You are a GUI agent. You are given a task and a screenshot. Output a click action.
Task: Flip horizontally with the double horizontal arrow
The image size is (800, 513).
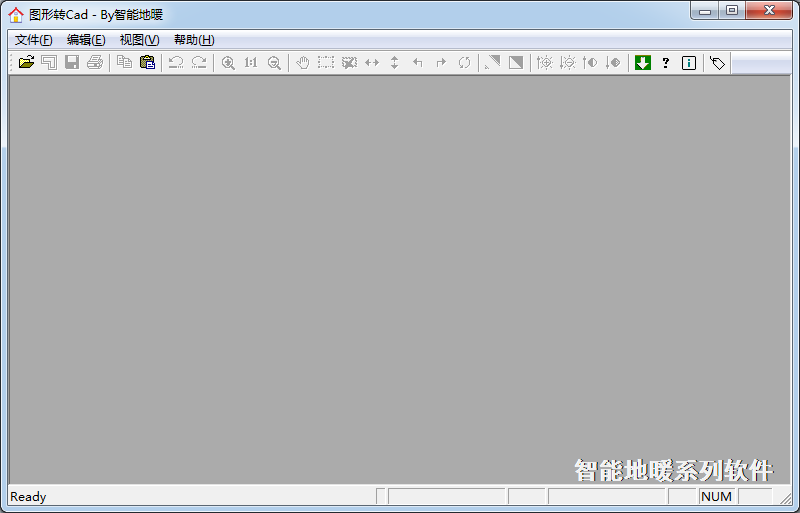(372, 62)
